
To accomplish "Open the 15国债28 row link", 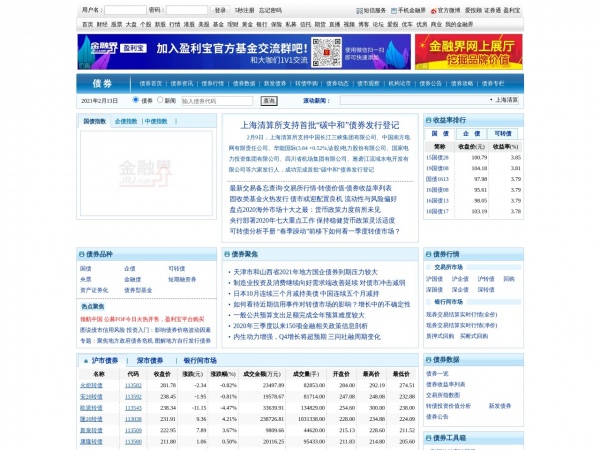I will 437,157.
